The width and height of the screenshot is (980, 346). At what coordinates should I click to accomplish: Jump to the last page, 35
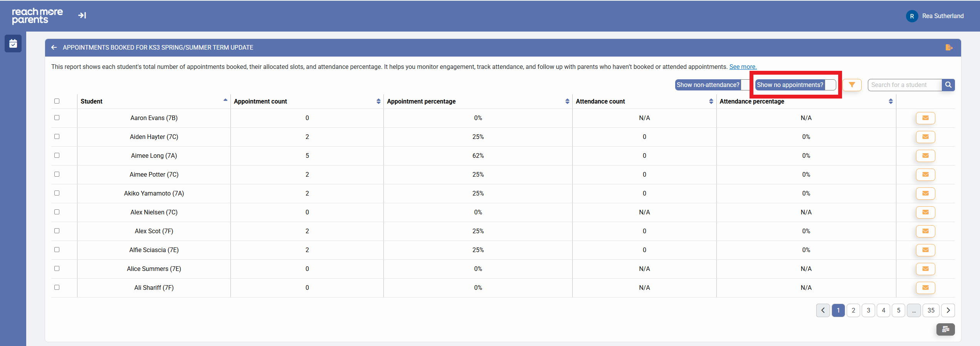coord(931,310)
